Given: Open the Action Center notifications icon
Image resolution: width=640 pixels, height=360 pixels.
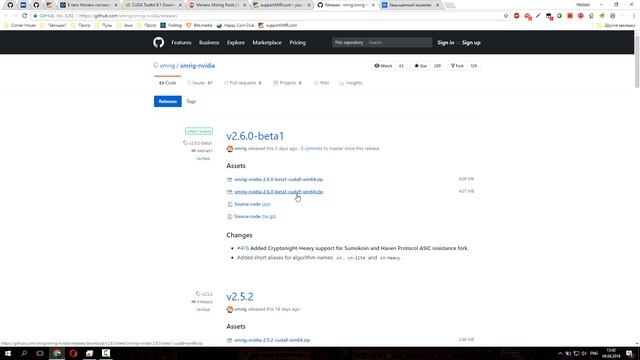Looking at the screenshot, I should pyautogui.click(x=630, y=353).
